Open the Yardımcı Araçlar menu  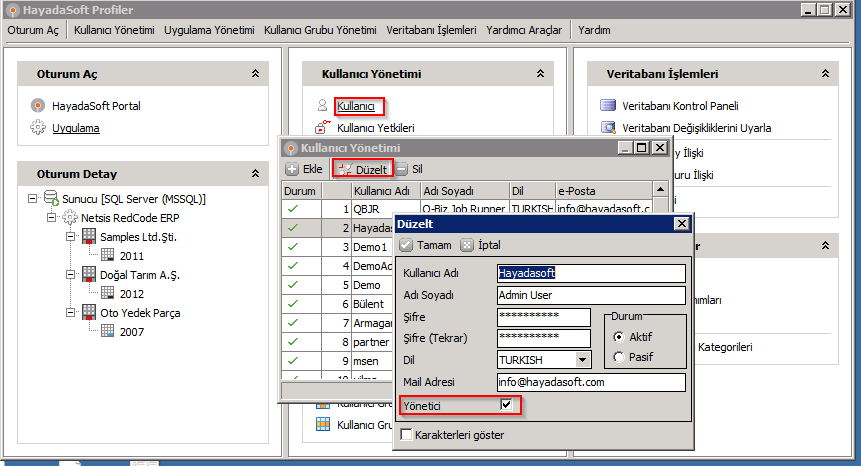(524, 30)
